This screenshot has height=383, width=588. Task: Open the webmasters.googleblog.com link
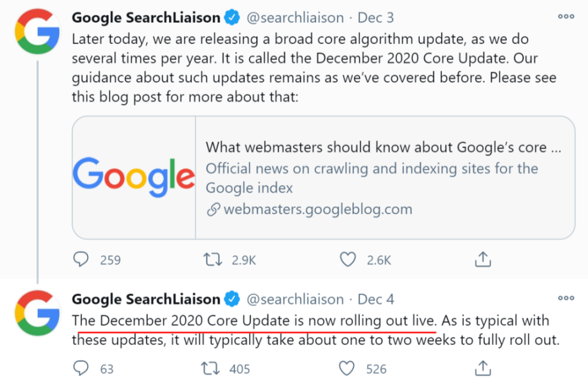(318, 209)
